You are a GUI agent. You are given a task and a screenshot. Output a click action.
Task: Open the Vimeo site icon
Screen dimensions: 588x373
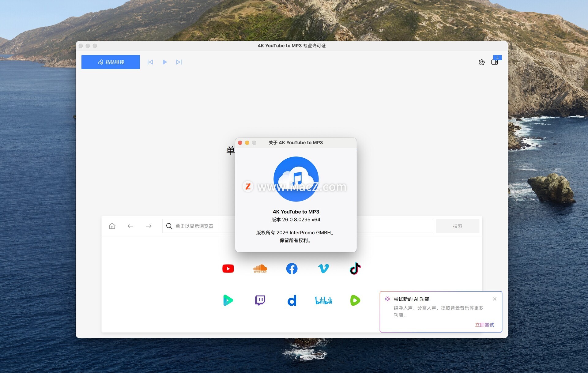[x=323, y=269]
